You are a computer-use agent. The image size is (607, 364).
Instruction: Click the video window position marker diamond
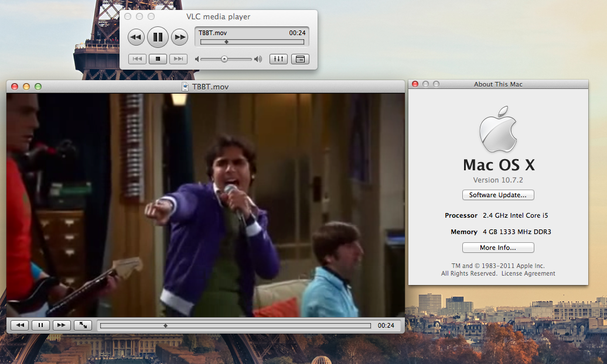(166, 326)
